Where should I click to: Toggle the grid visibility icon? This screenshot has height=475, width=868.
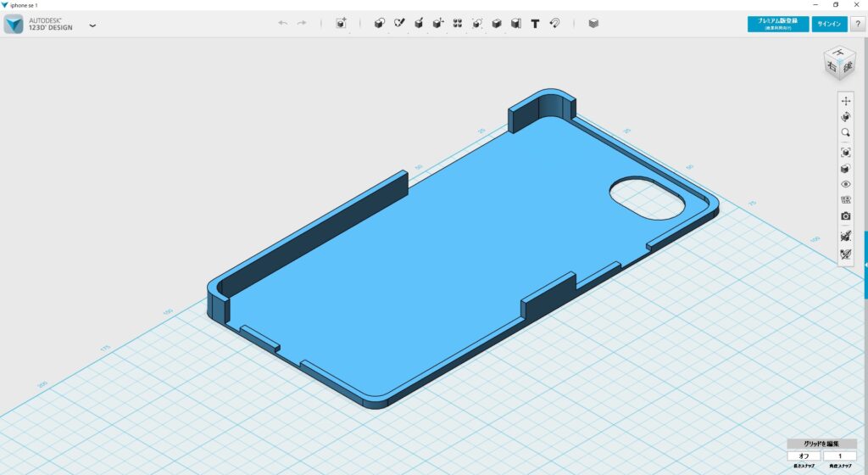pos(846,200)
